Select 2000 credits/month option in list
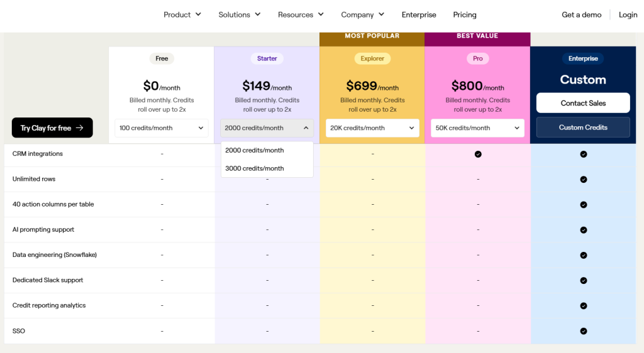The image size is (644, 353). [x=267, y=151]
